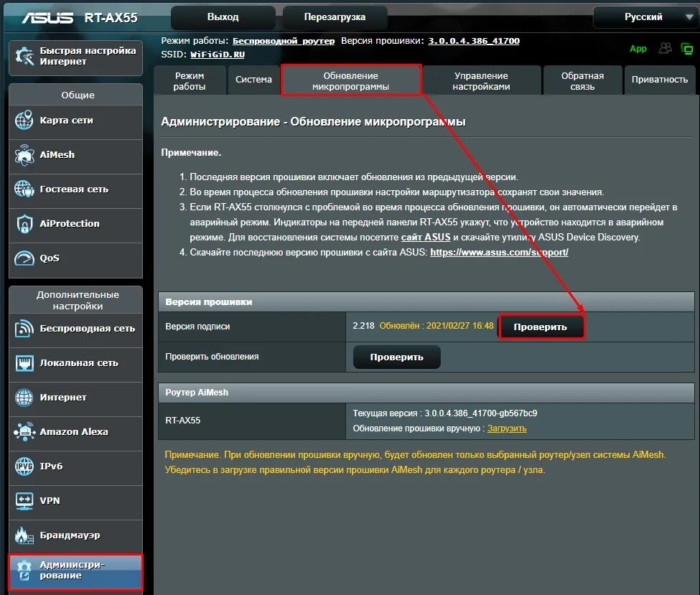Image resolution: width=700 pixels, height=595 pixels.
Task: Select AiMesh menu label
Action: 57,155
